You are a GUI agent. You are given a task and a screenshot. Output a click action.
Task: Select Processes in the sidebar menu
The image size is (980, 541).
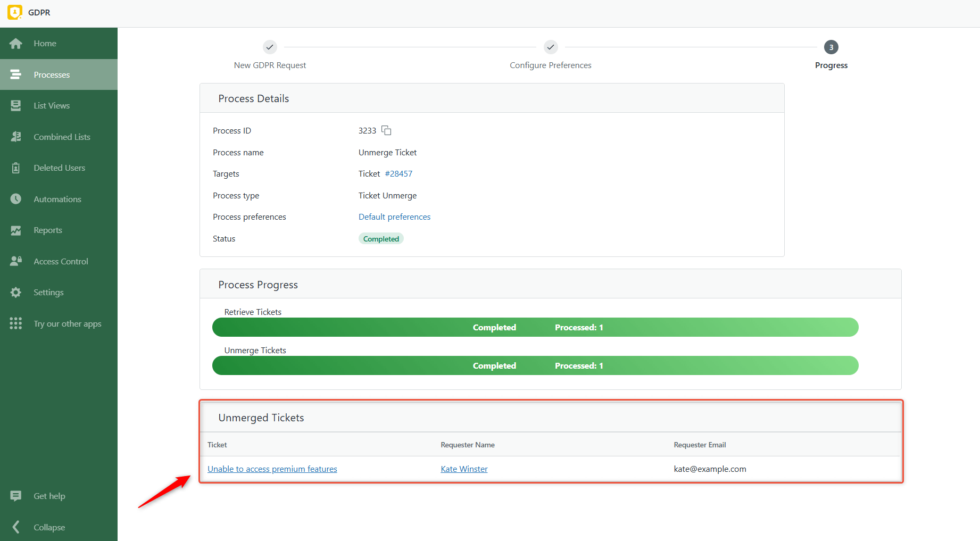[52, 75]
